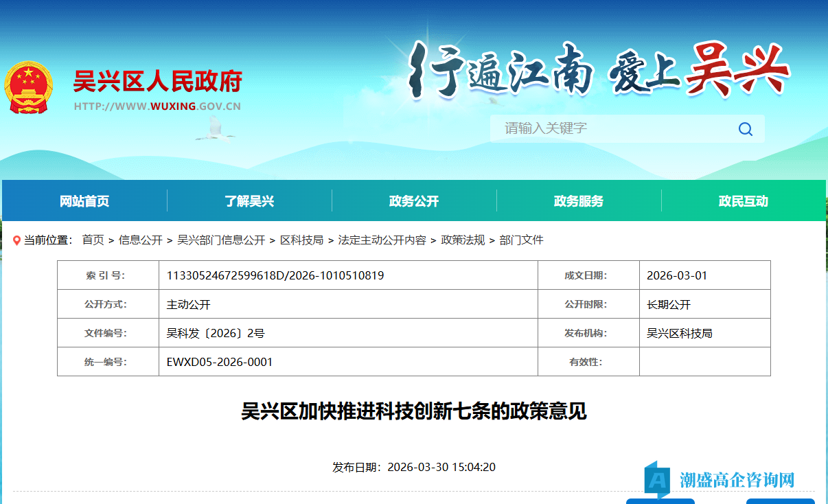Click the search magnifier icon
The image size is (828, 504).
[745, 128]
